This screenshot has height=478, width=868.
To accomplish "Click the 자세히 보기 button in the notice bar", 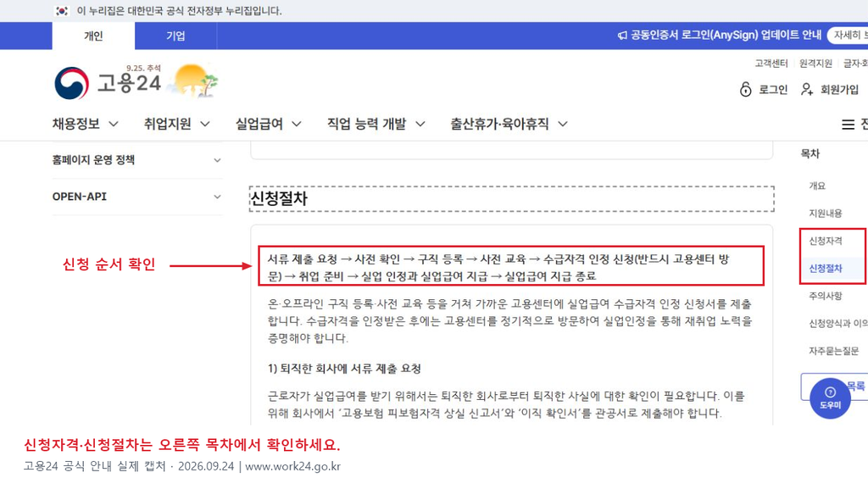I will 848,36.
